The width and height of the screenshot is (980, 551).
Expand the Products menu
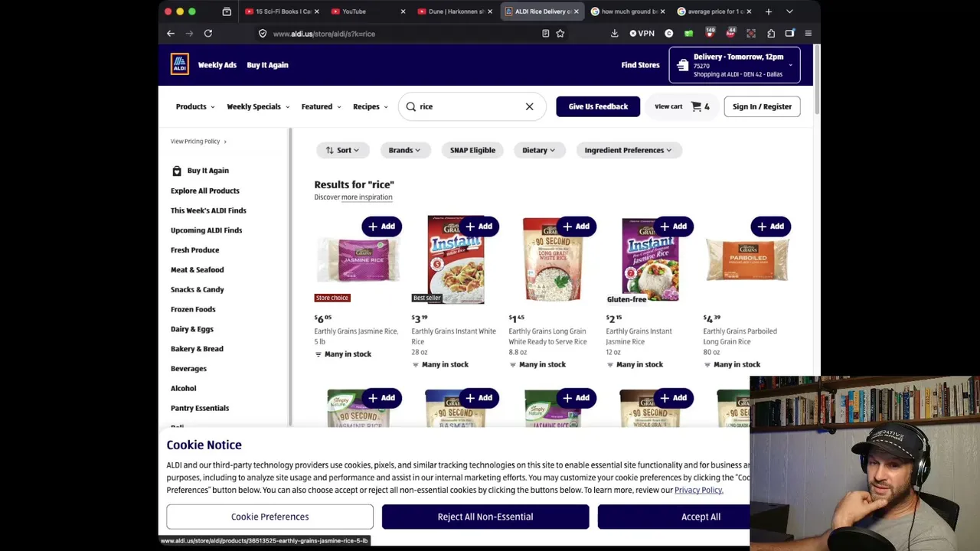(195, 106)
